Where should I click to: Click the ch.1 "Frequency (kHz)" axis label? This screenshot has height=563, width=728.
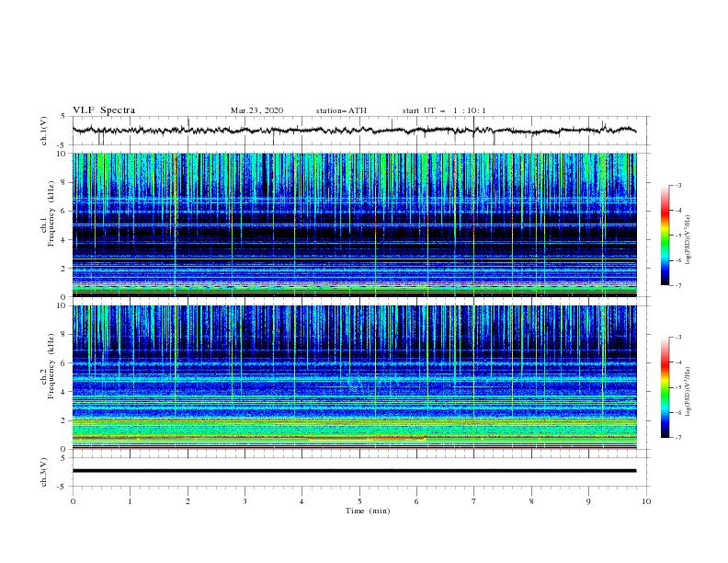51,213
